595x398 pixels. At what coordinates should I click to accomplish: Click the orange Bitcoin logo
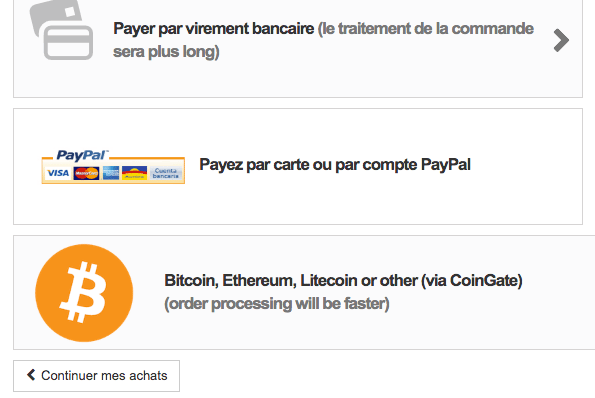coord(84,293)
